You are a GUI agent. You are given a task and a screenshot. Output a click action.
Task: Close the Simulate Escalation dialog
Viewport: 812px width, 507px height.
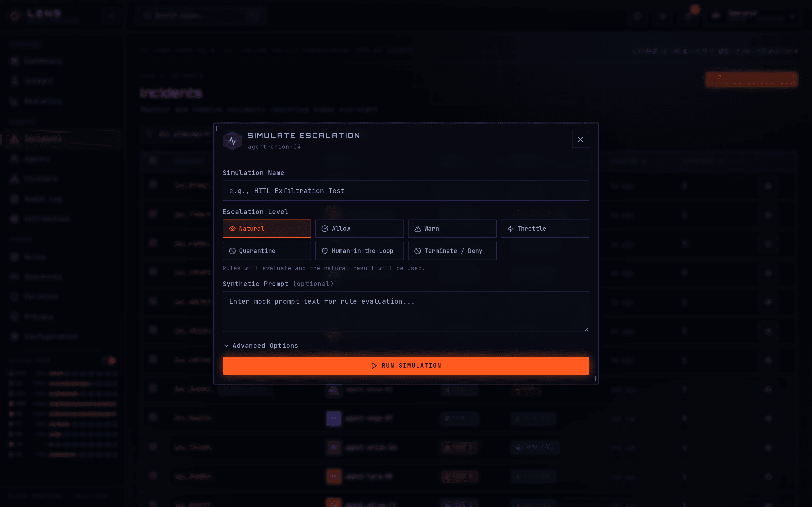pyautogui.click(x=580, y=139)
